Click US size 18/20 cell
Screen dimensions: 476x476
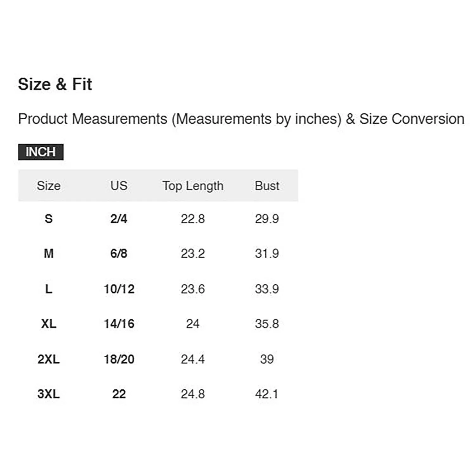point(119,359)
